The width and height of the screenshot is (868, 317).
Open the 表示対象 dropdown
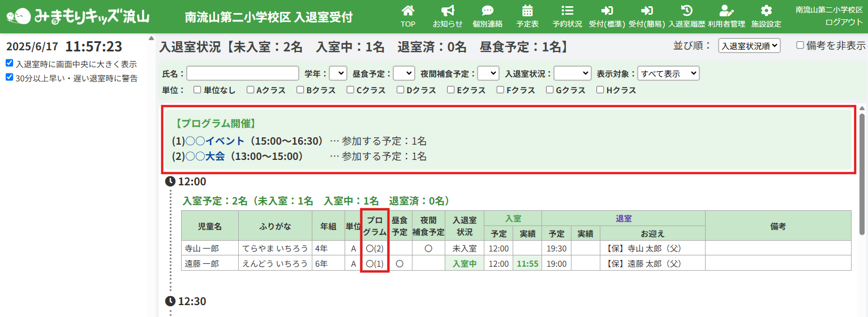668,73
